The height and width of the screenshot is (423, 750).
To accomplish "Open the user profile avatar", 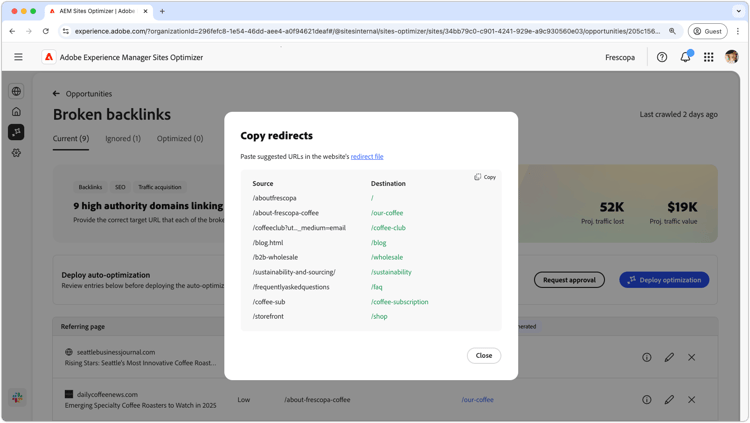I will (x=731, y=57).
